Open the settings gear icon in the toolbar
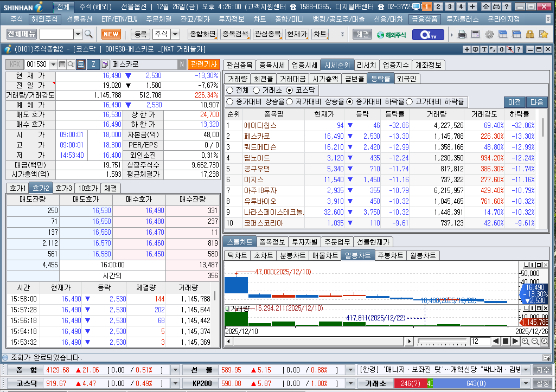 [x=489, y=34]
